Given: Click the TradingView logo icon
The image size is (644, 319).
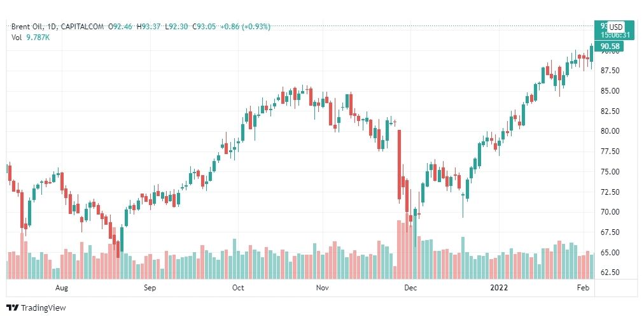Looking at the screenshot, I should (12, 308).
